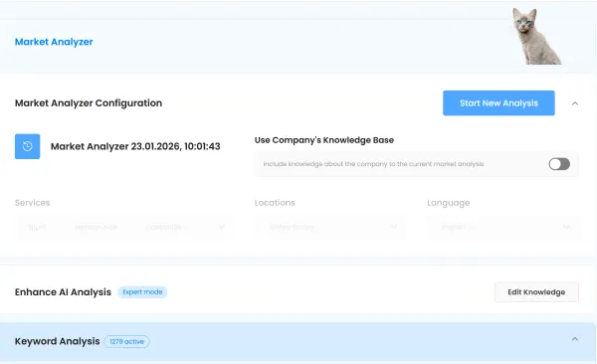Open the Edit Knowledge button
The image size is (597, 364).
(x=536, y=292)
